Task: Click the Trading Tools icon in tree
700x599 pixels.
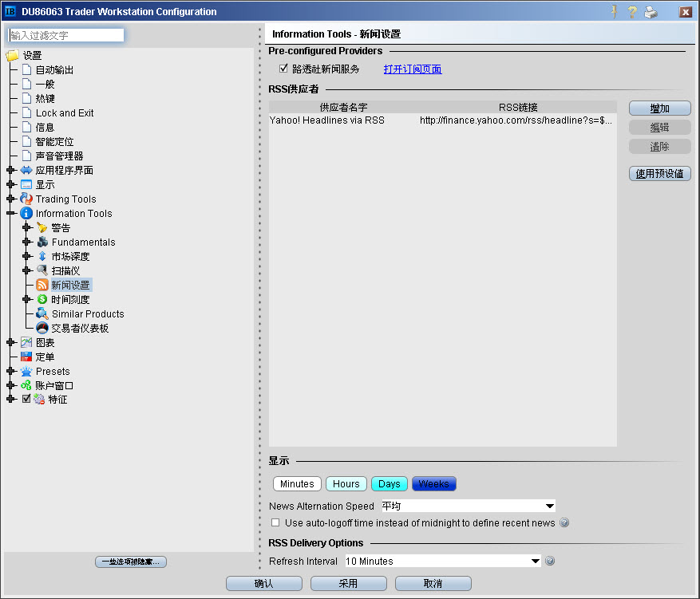Action: (26, 199)
